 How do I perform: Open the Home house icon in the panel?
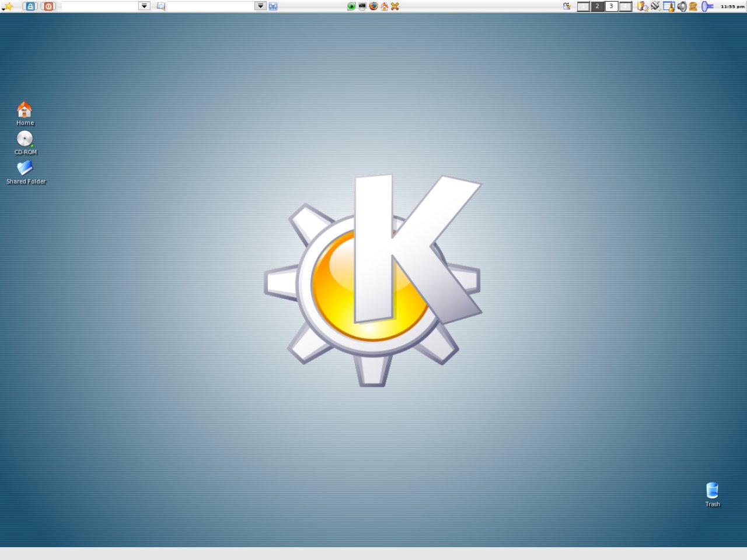[x=384, y=6]
